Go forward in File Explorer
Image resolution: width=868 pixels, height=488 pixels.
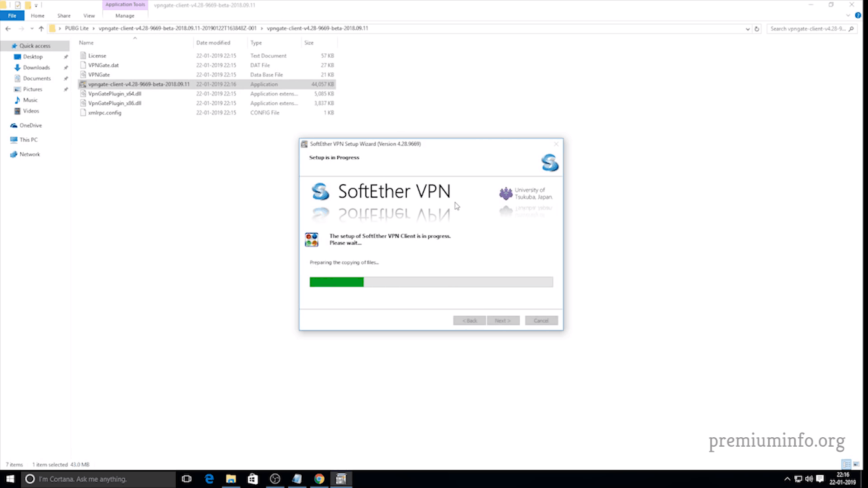21,29
